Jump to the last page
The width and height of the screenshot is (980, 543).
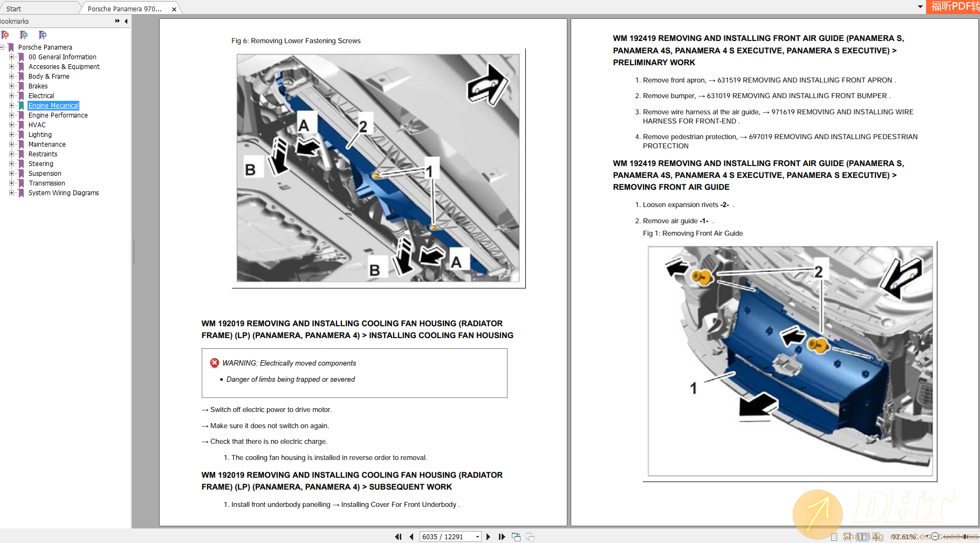(502, 537)
